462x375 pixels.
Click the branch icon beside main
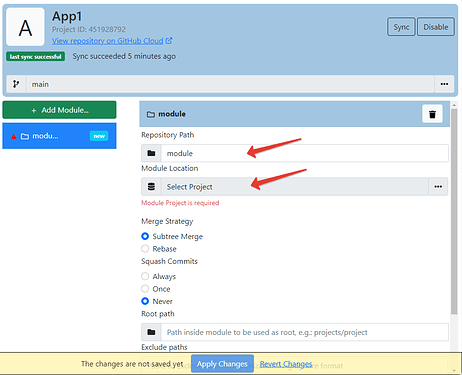pos(16,84)
